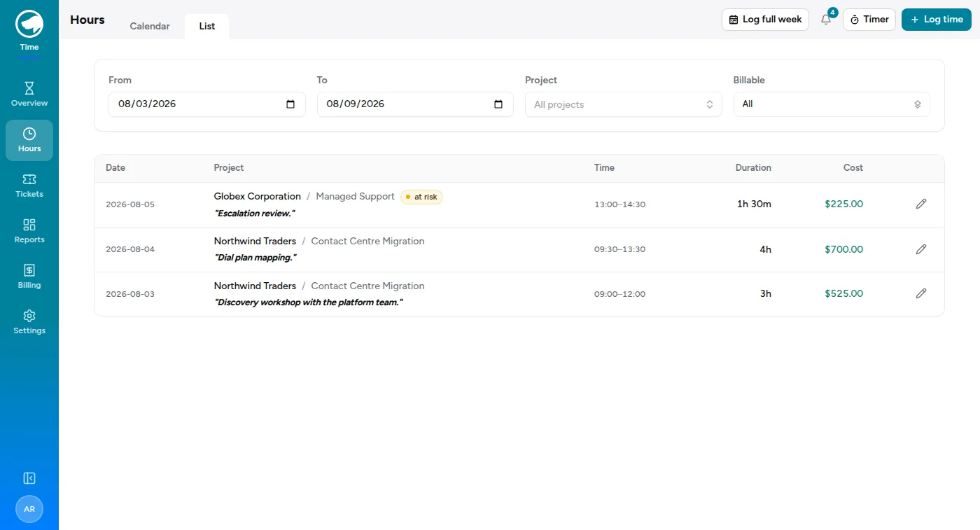
Task: Open the All projects dropdown
Action: point(623,104)
